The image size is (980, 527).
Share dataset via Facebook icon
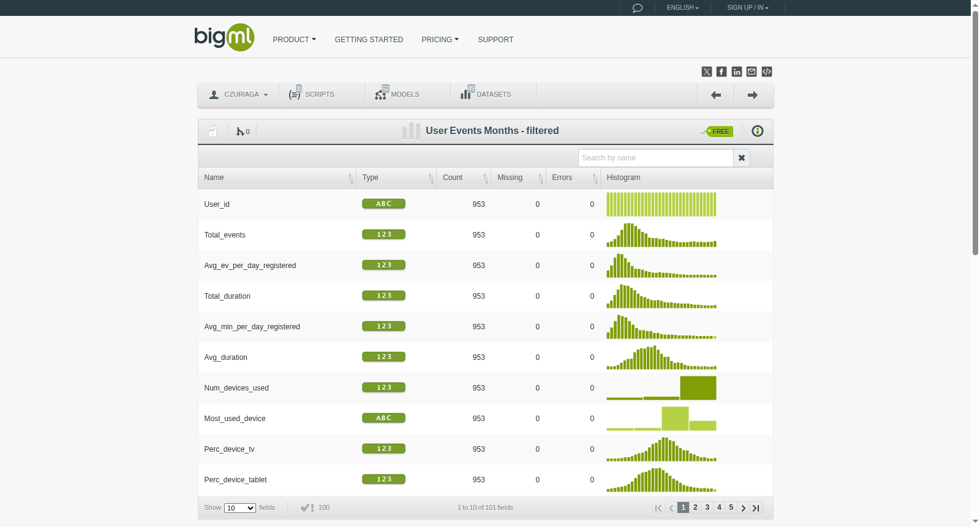pyautogui.click(x=722, y=72)
